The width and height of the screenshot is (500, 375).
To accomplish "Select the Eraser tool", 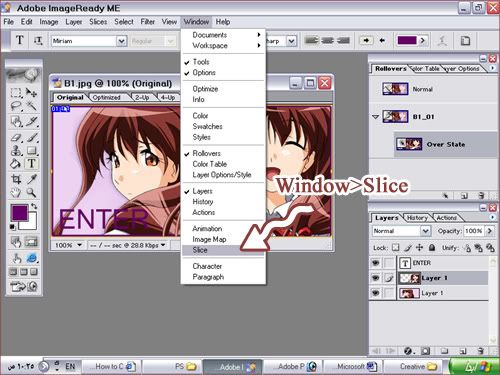I will (x=16, y=137).
